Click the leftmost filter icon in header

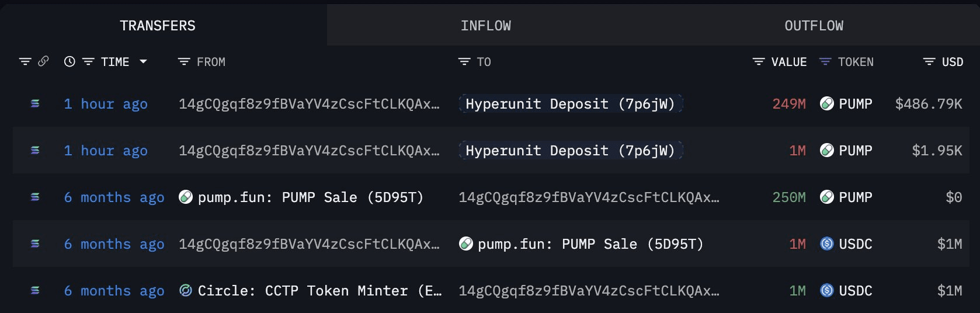coord(25,61)
